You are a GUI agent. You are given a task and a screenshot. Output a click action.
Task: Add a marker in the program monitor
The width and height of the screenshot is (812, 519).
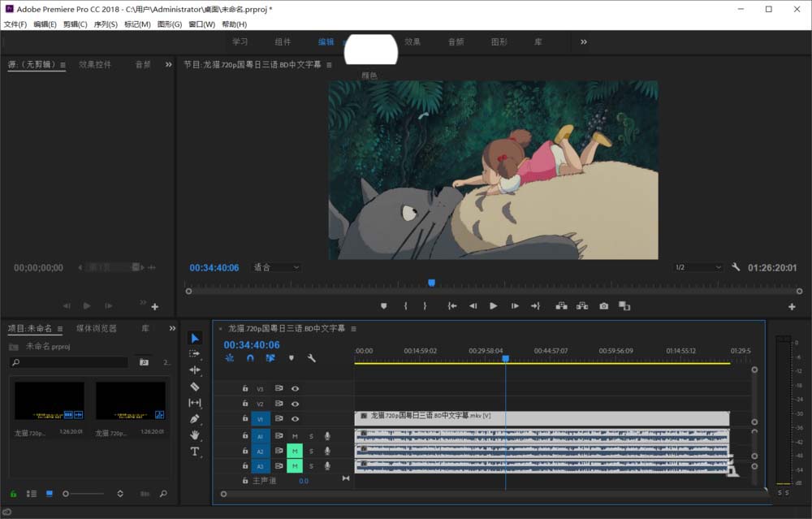pos(382,306)
